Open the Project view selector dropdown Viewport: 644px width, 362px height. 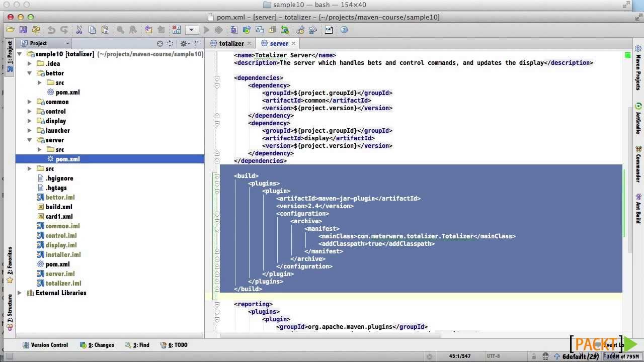coord(44,43)
